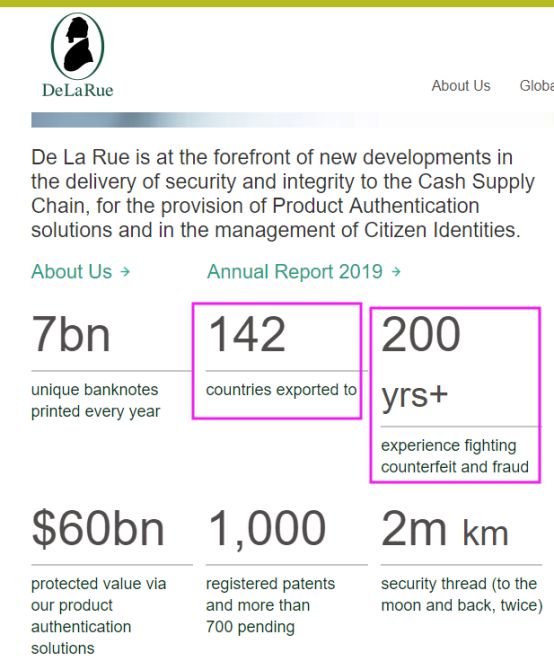
Task: Click the arrow next to About Us link
Action: (x=125, y=271)
